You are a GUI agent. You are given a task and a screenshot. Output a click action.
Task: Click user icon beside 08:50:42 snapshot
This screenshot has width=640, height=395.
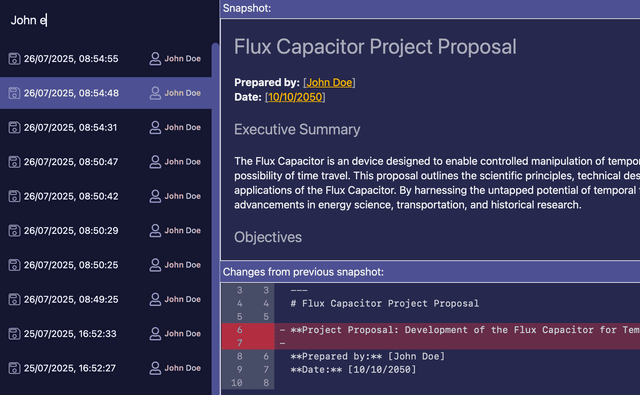155,196
